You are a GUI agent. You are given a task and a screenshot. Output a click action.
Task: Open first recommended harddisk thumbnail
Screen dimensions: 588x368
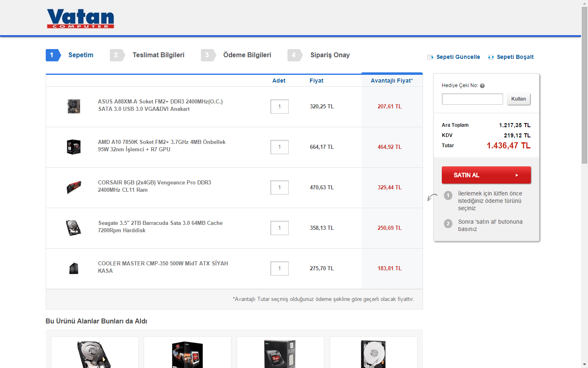click(x=95, y=354)
